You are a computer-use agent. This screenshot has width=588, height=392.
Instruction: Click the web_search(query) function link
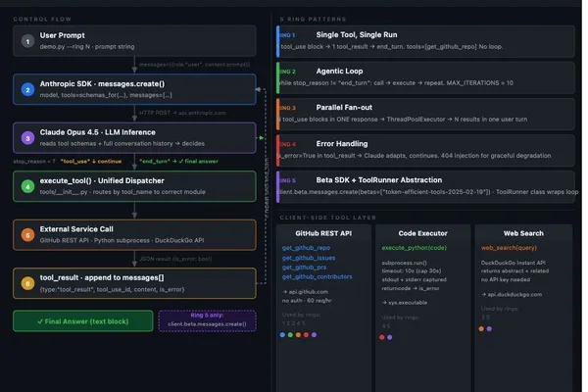[x=509, y=248]
